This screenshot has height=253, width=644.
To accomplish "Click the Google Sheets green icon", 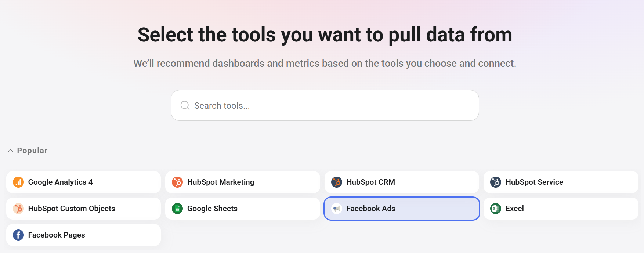I will tap(177, 209).
